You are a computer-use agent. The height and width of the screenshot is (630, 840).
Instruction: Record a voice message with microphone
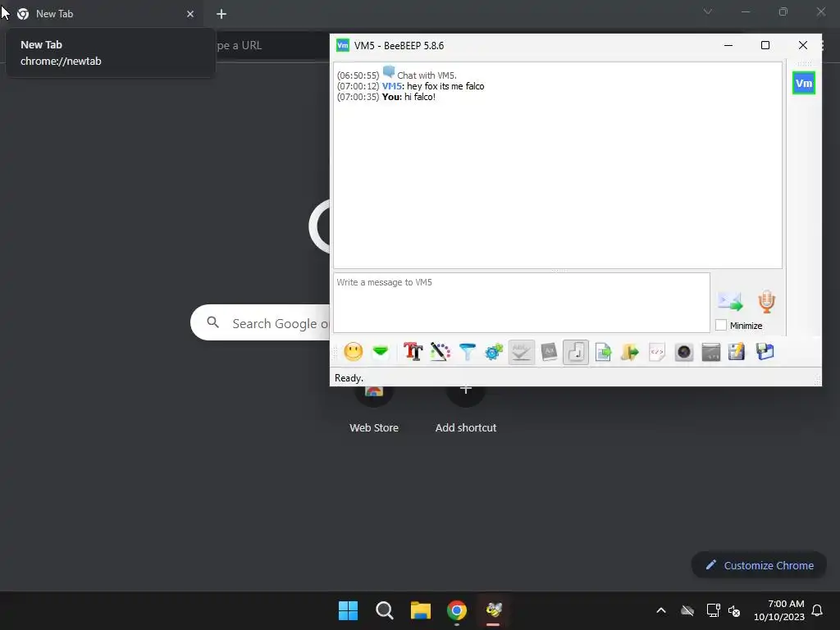pyautogui.click(x=767, y=302)
